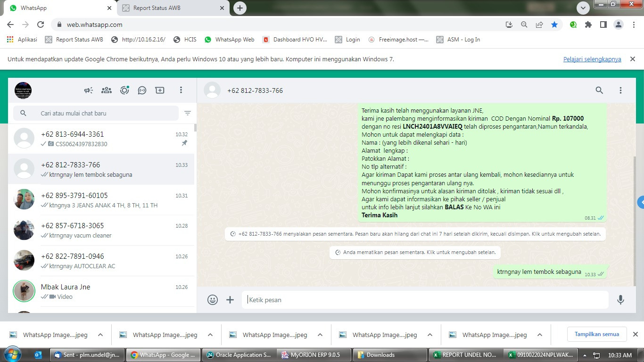Open the Chrome extensions puzzle icon

[588, 25]
